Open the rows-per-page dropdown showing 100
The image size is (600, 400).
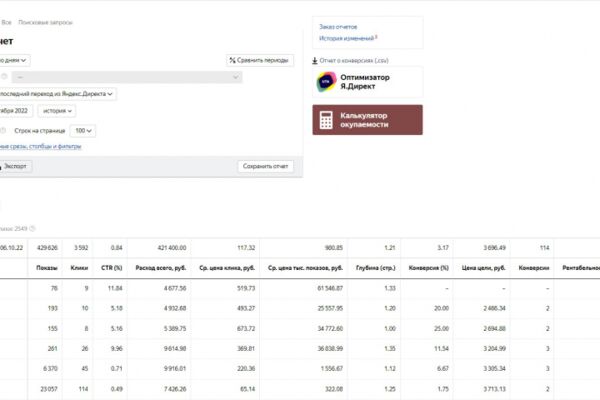(83, 131)
